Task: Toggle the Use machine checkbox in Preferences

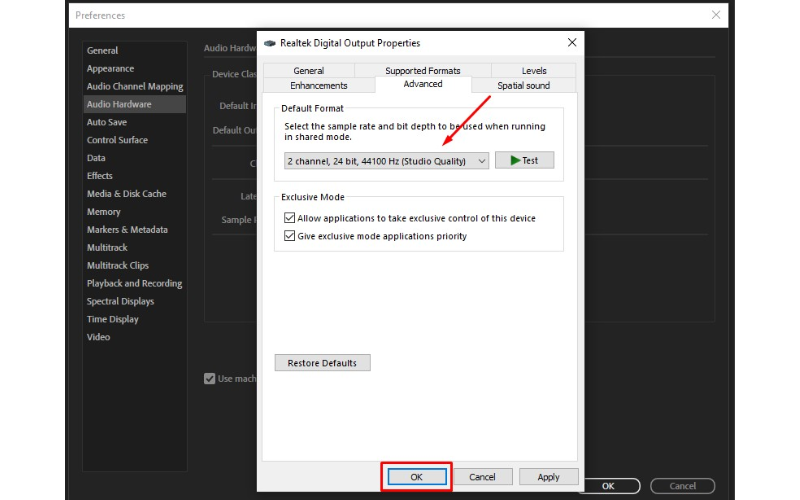Action: tap(209, 378)
